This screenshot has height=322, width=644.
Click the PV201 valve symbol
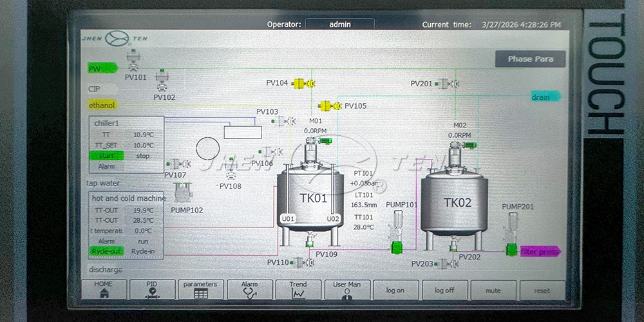coord(446,84)
